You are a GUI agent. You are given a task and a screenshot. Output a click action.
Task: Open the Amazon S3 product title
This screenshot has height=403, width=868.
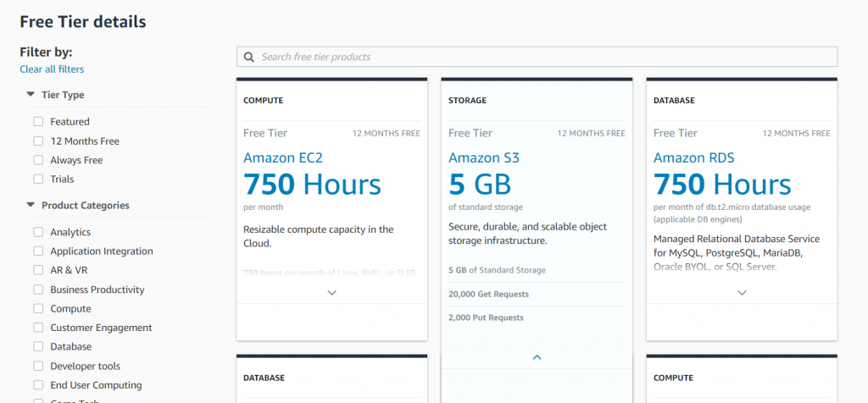(484, 157)
